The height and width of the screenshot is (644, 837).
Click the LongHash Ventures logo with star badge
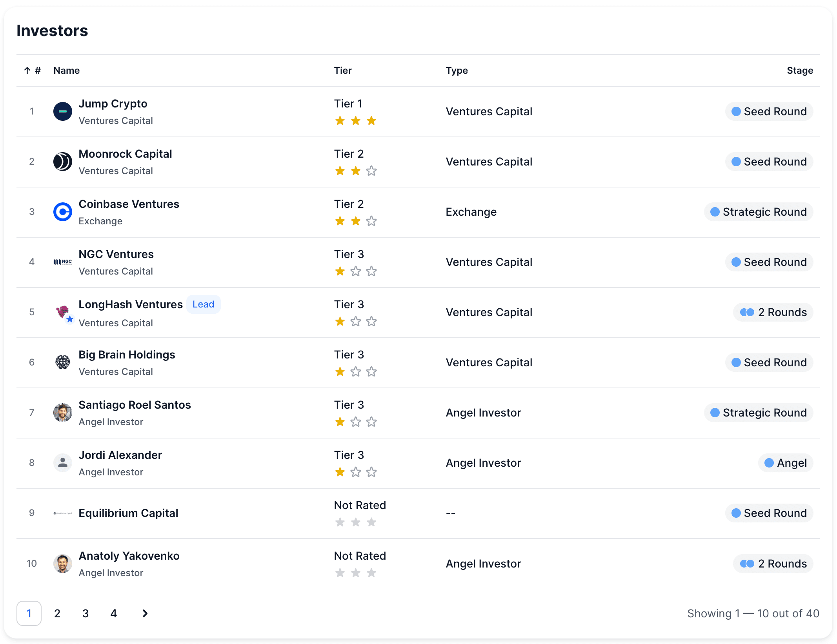tap(63, 312)
